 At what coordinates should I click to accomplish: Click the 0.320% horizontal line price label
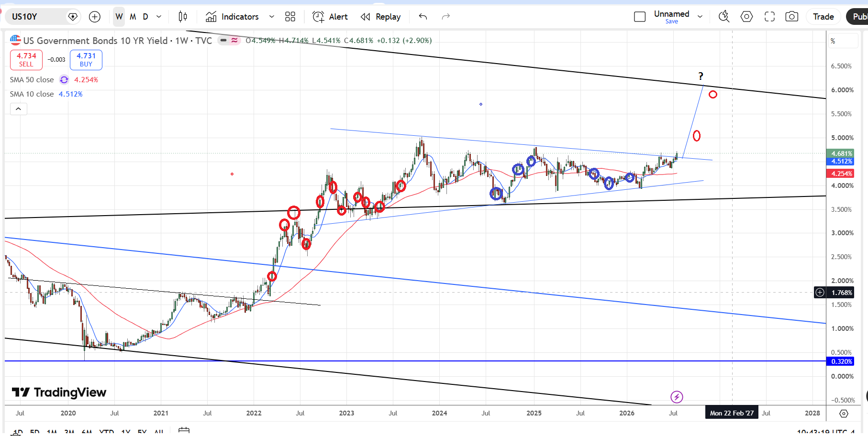coord(841,361)
